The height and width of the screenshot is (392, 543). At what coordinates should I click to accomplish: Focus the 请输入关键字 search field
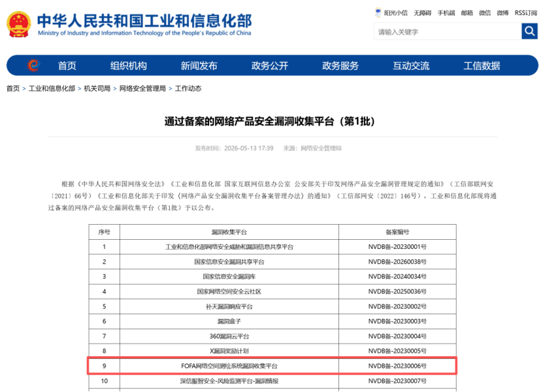[x=448, y=31]
